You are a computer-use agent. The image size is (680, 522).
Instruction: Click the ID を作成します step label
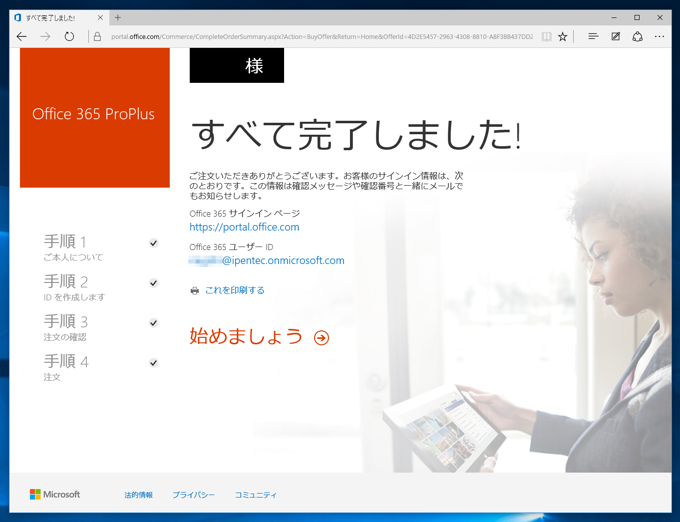point(74,297)
